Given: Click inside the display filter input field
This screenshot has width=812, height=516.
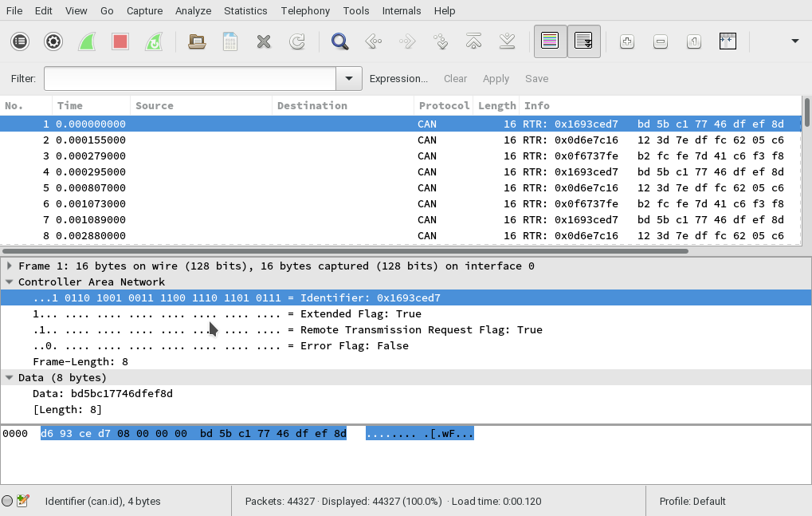Looking at the screenshot, I should click(190, 78).
